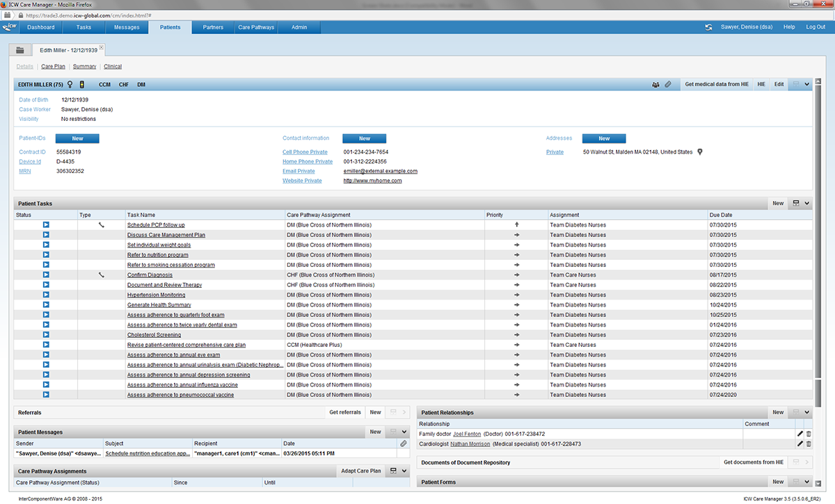The image size is (835, 504).
Task: Start the Refer to nutrition program task
Action: coord(46,255)
